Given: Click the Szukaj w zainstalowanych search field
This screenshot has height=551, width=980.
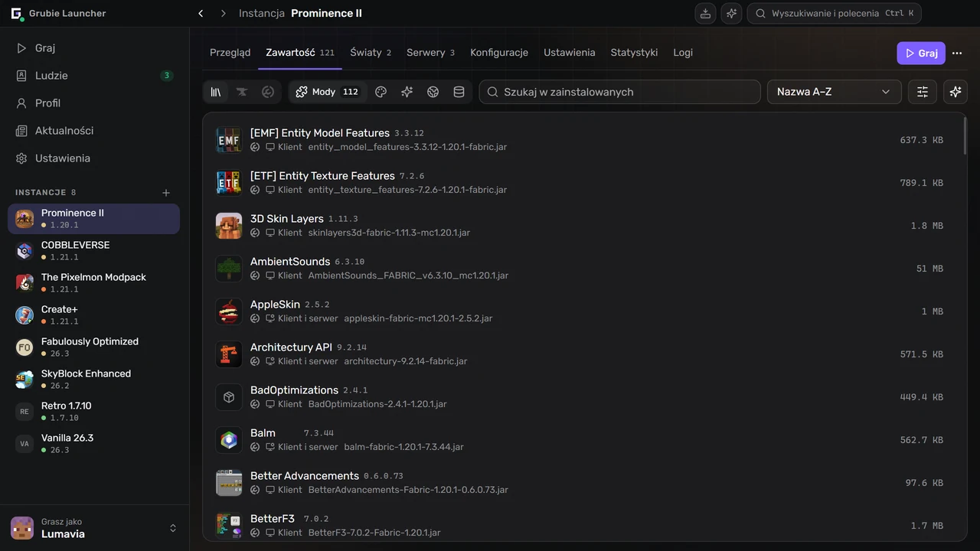Looking at the screenshot, I should tap(620, 92).
